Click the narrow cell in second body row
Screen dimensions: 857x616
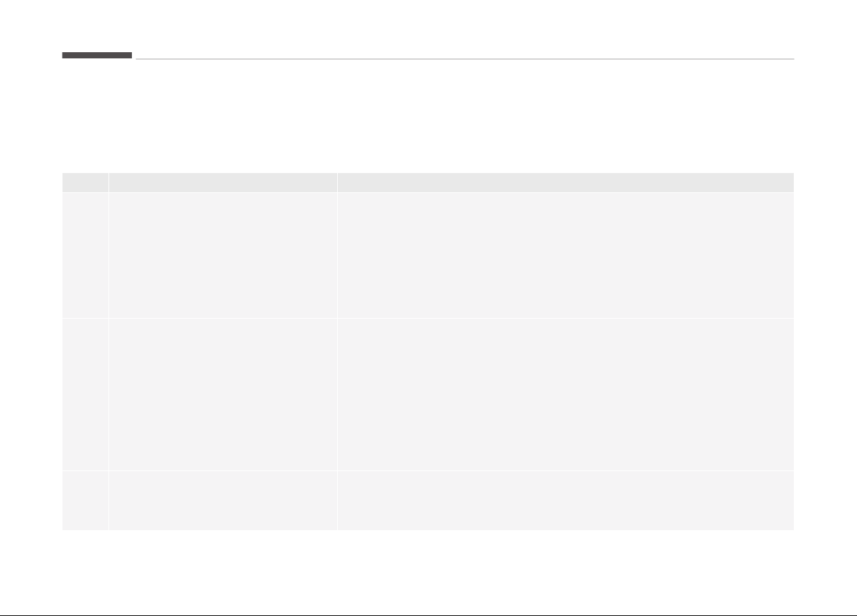point(85,393)
